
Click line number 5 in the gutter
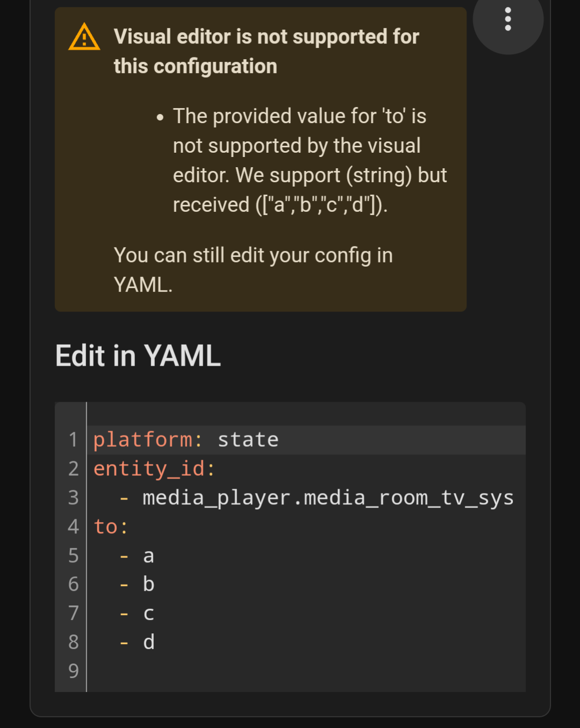[x=74, y=556]
